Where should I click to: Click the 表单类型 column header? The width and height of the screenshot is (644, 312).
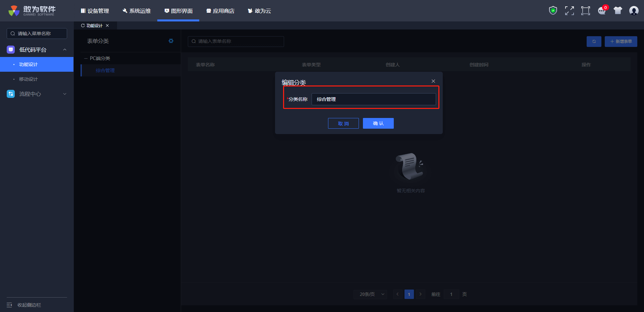311,65
